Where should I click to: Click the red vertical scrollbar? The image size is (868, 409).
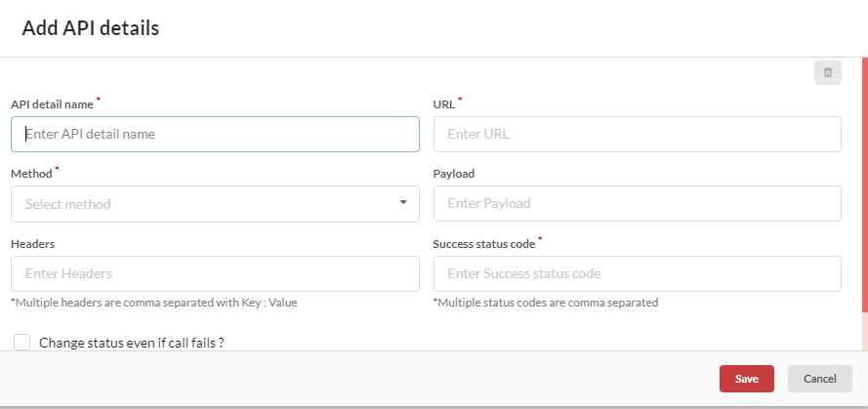pos(865,184)
